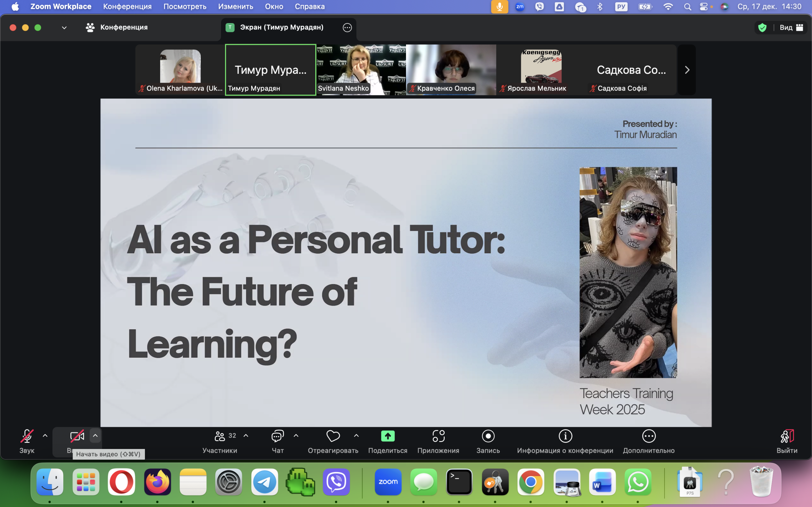Open the Конференция menu in menu bar
Image resolution: width=812 pixels, height=507 pixels.
click(127, 7)
